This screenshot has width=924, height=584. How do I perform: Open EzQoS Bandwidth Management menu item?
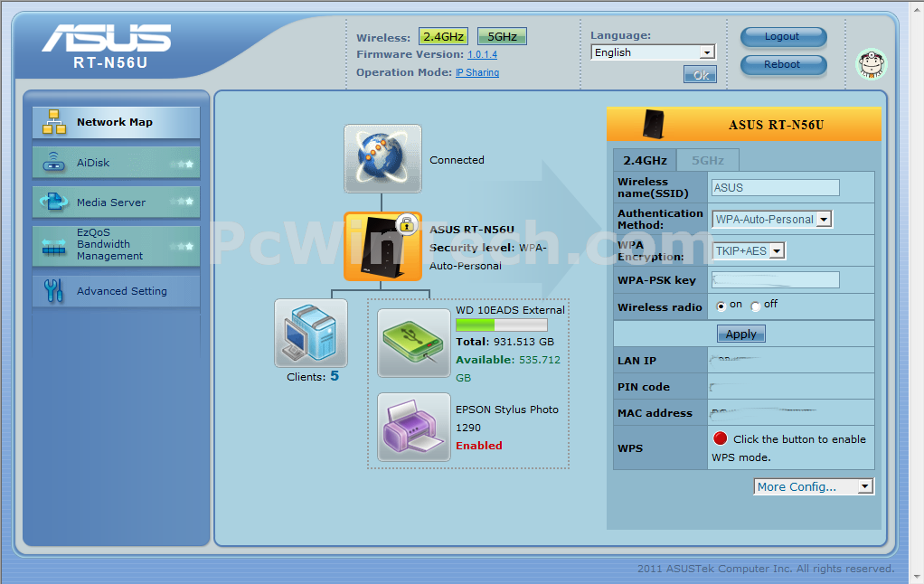point(116,245)
